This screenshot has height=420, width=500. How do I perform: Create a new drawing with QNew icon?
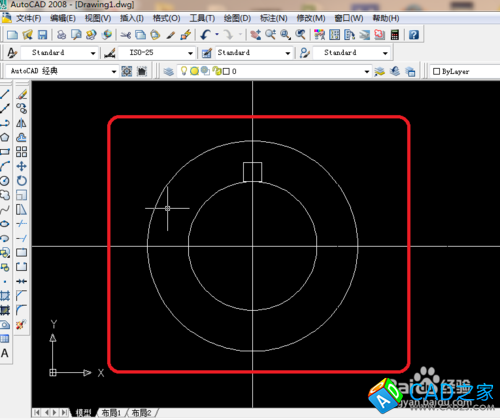pyautogui.click(x=12, y=35)
